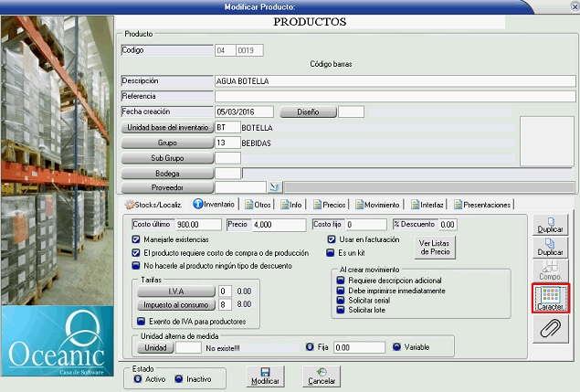
Task: Select the Presentaciones tab
Action: coord(480,205)
